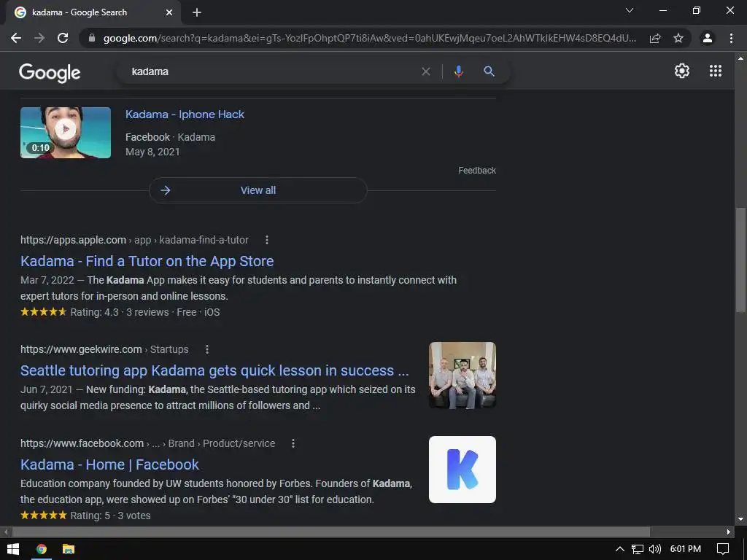747x560 pixels.
Task: Open the Google apps grid
Action: click(x=716, y=71)
